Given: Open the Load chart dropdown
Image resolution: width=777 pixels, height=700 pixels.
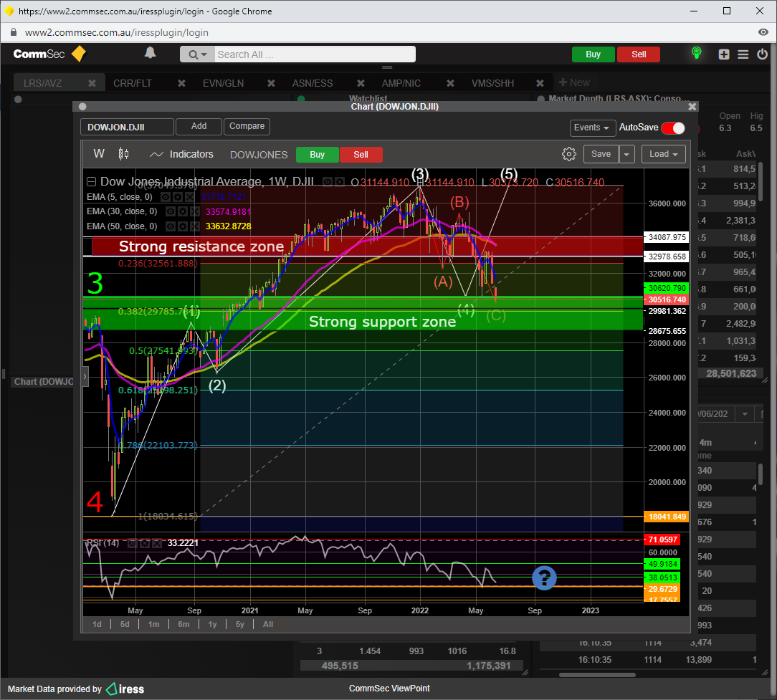Looking at the screenshot, I should tap(663, 154).
